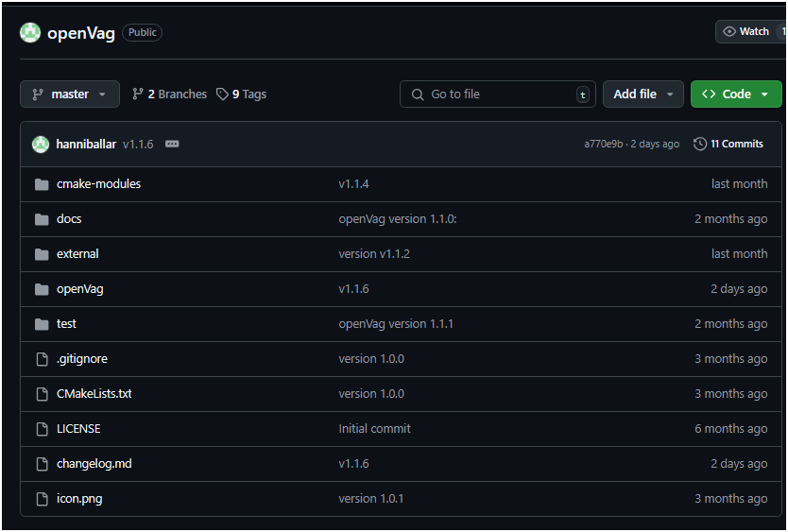Click the LICENSE file icon
This screenshot has width=788, height=532.
(x=43, y=429)
